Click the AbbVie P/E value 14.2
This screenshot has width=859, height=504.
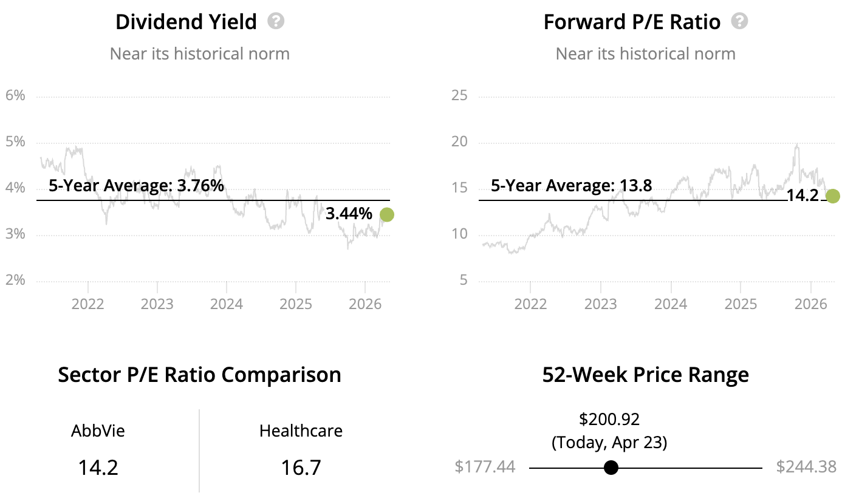(x=98, y=468)
